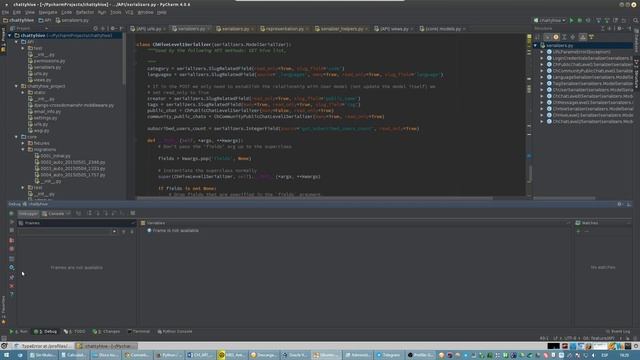Viewport: 640px width, 360px height.
Task: Close debug session red X icon
Action: [x=11, y=286]
